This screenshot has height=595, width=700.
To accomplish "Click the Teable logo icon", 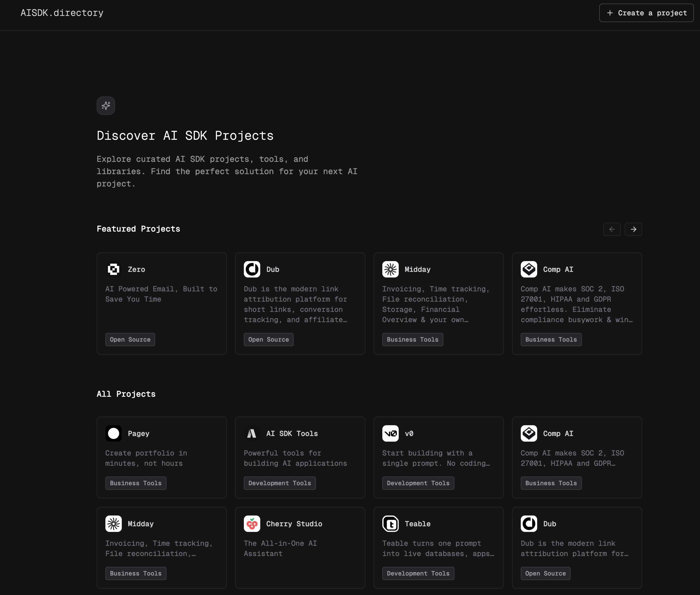I will click(x=391, y=523).
